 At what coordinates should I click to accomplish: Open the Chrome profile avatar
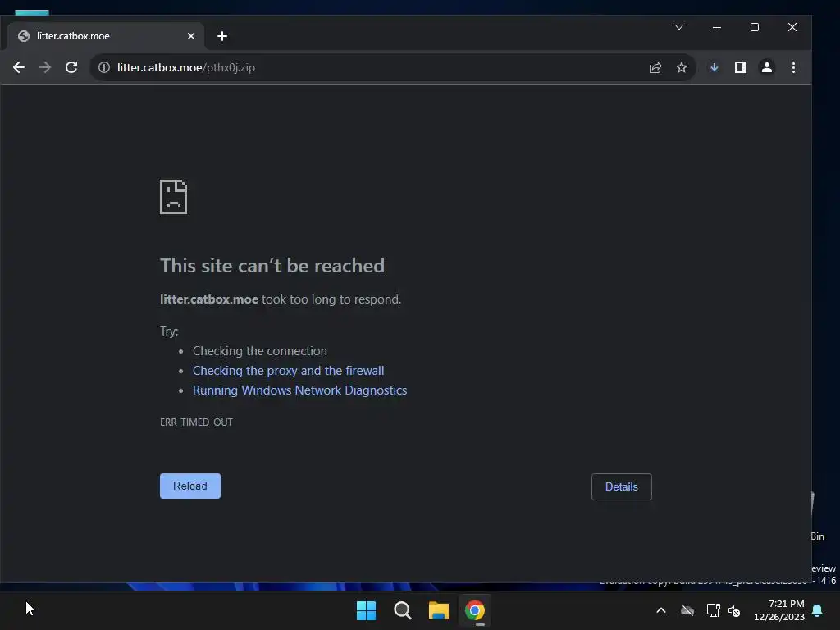coord(767,67)
